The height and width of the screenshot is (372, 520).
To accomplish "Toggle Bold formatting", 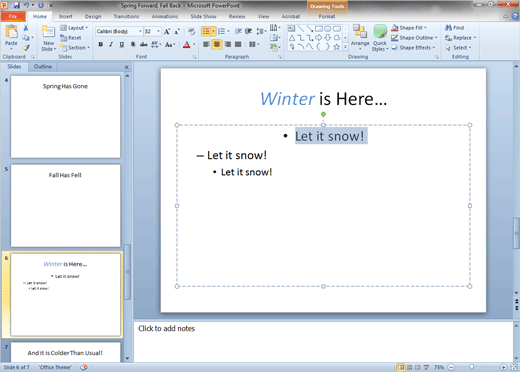I will tap(101, 44).
